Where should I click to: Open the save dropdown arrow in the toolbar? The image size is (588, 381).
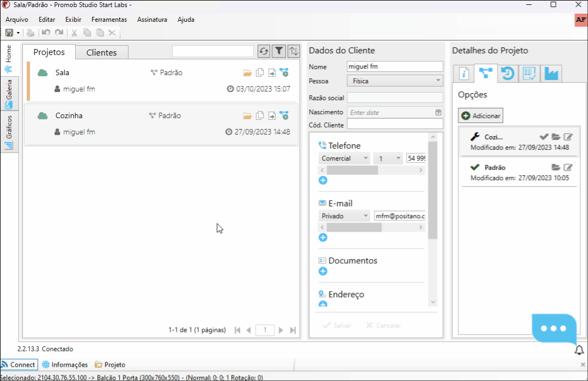(x=18, y=33)
